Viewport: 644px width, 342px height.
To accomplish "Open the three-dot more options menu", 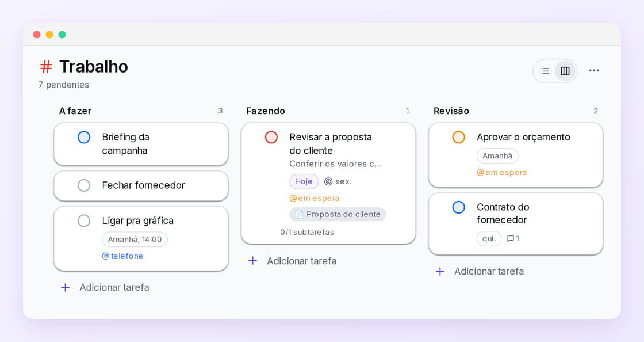I will [594, 71].
